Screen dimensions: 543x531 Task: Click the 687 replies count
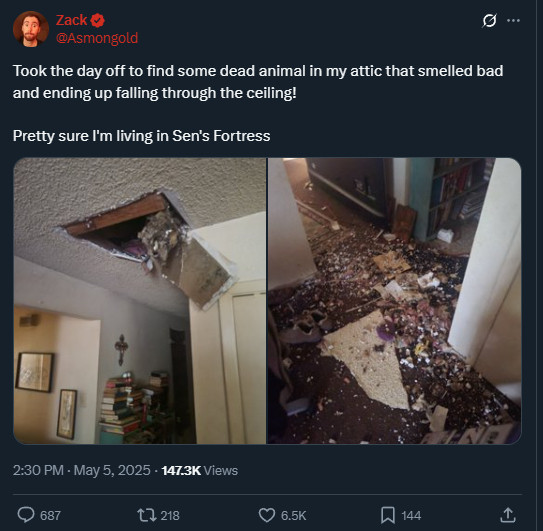tap(51, 515)
